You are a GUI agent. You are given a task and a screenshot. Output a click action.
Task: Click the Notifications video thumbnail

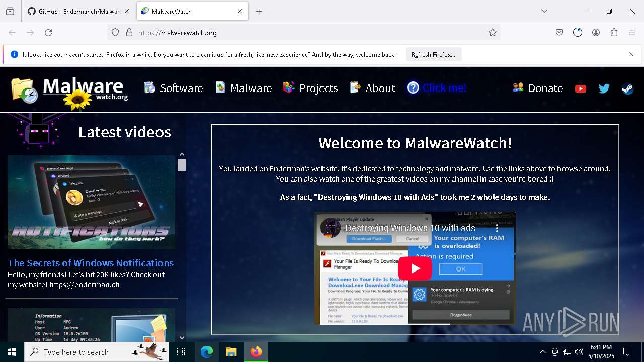[91, 202]
